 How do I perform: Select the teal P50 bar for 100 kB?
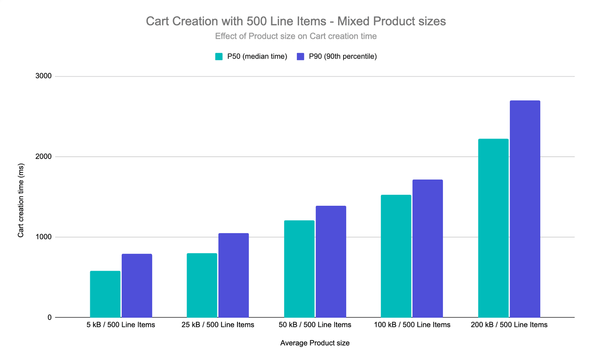[x=396, y=256]
